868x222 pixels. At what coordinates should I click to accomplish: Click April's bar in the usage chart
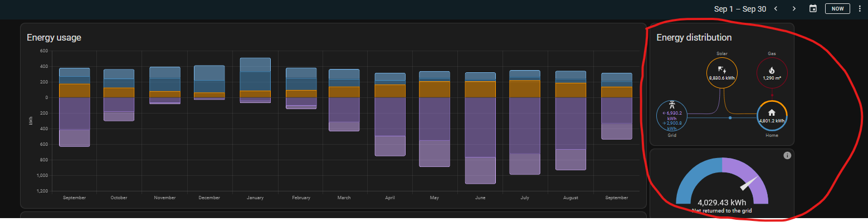tap(390, 114)
